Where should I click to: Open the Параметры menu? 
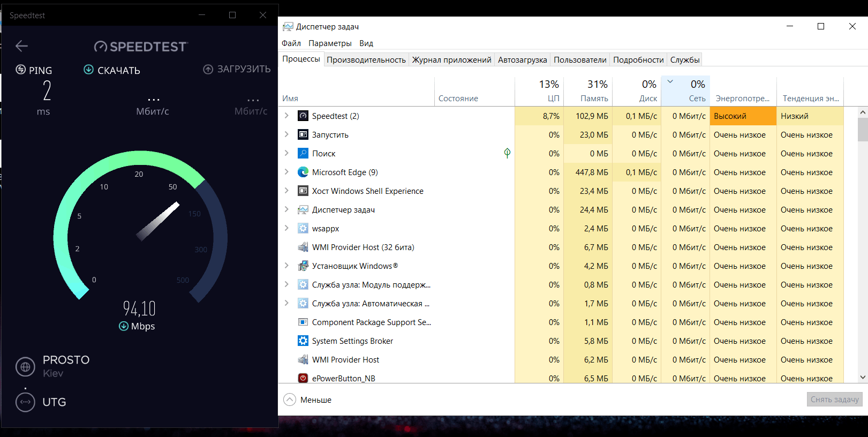pos(330,43)
